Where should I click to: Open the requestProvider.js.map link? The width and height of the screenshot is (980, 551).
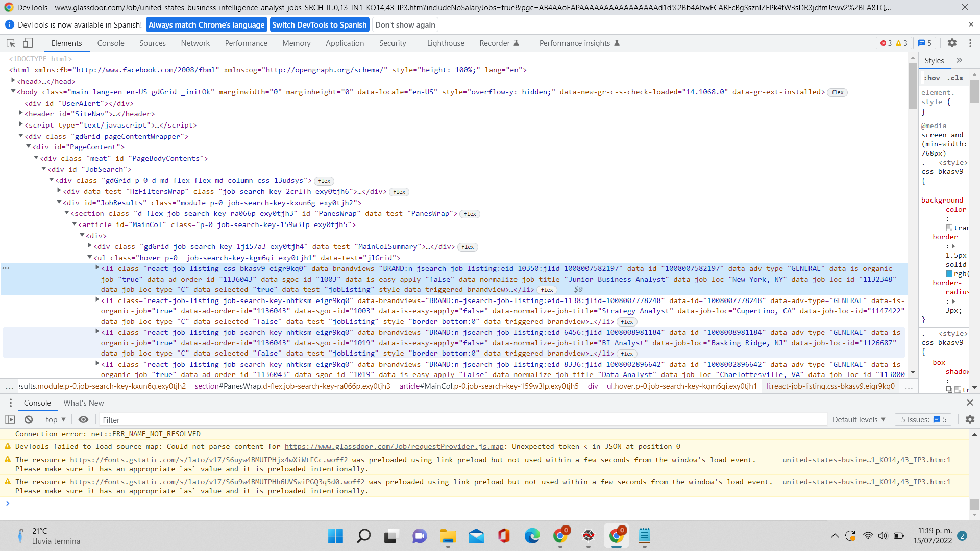click(x=394, y=447)
